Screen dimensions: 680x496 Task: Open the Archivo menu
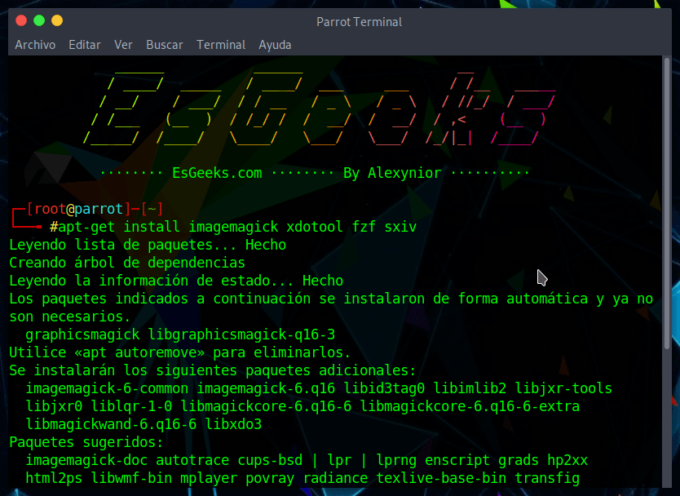(x=35, y=45)
